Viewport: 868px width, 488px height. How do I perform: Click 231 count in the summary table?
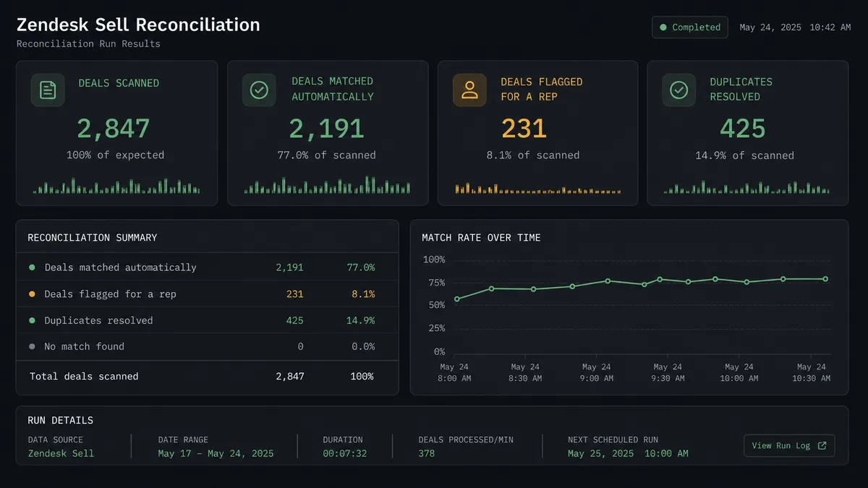point(295,294)
